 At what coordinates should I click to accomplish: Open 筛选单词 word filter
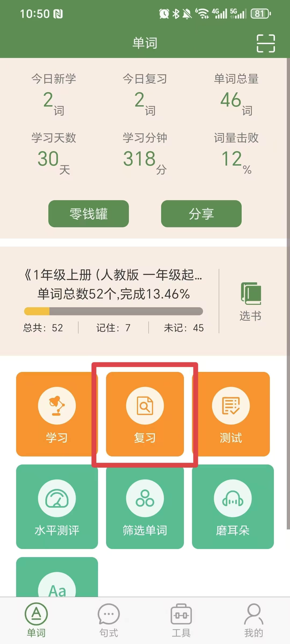[145, 507]
